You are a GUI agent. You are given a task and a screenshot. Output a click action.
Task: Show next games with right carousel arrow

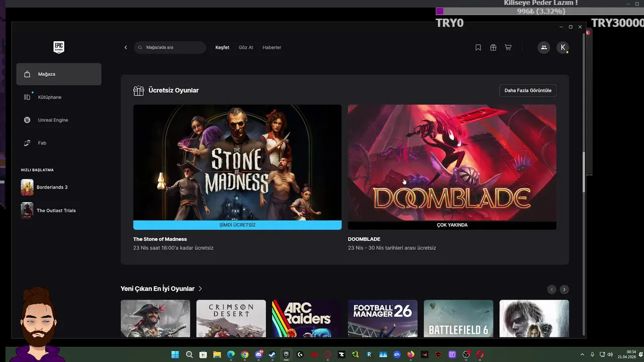tap(565, 289)
